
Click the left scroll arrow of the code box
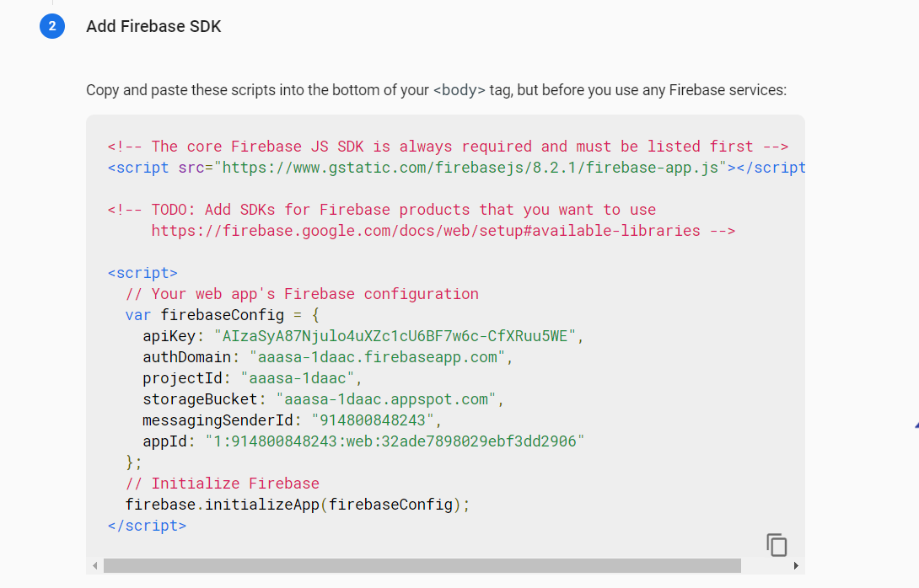(x=95, y=566)
